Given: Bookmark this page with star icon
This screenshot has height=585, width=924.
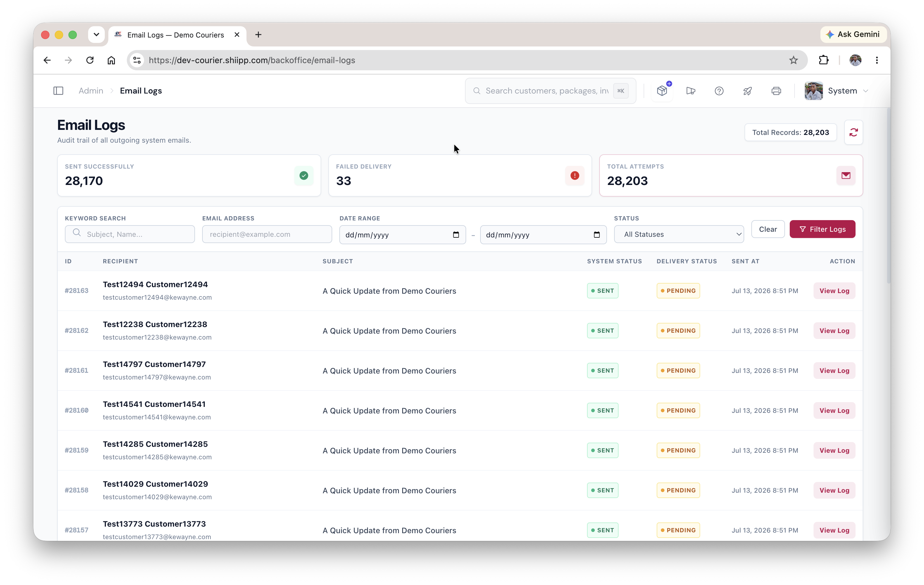Looking at the screenshot, I should (793, 60).
